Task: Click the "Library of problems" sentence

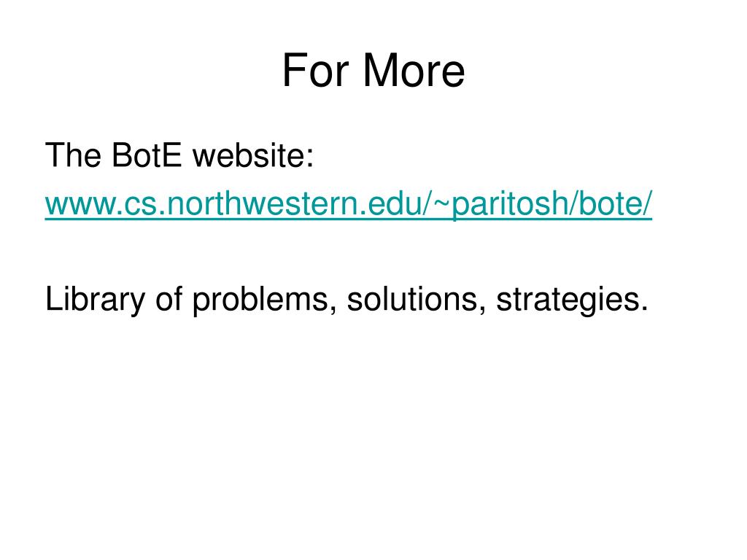Action: coord(347,300)
